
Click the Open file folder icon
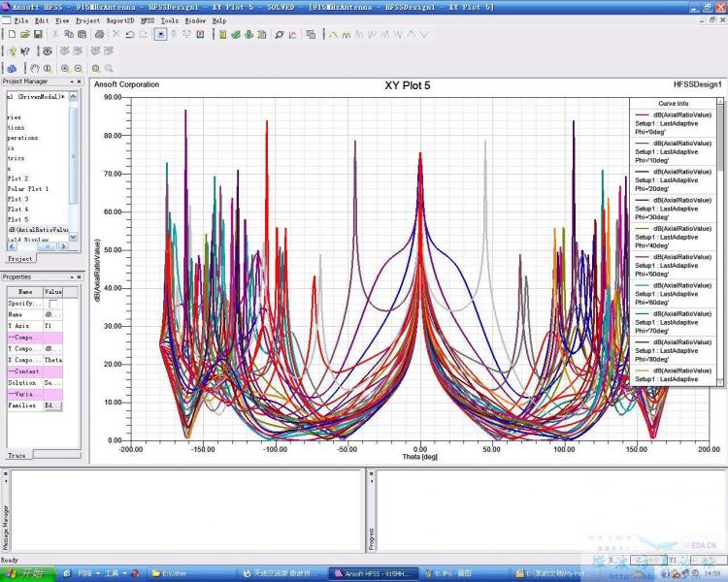(x=24, y=34)
